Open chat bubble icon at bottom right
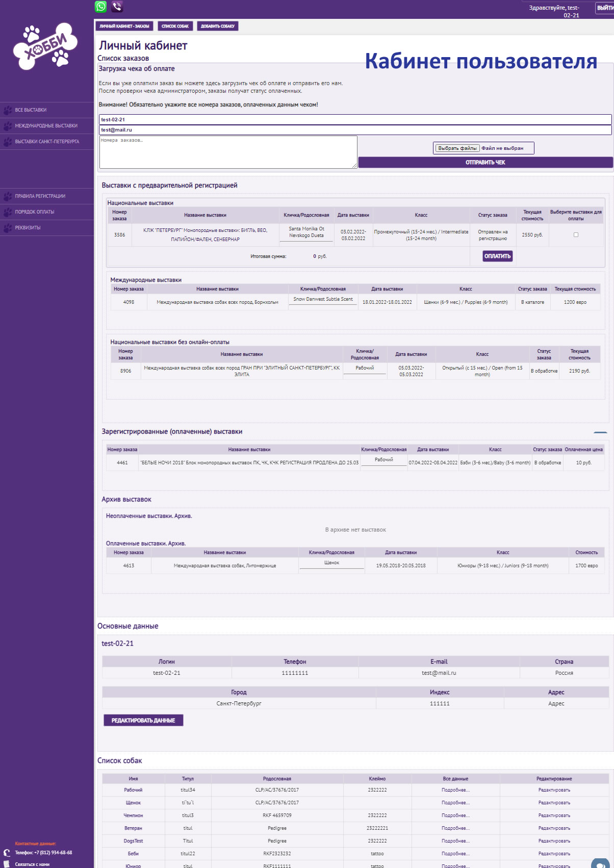This screenshot has width=614, height=868. (x=600, y=863)
